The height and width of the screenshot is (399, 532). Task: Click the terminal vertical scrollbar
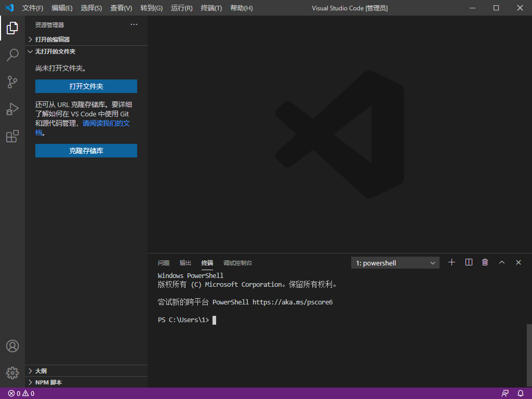529,353
